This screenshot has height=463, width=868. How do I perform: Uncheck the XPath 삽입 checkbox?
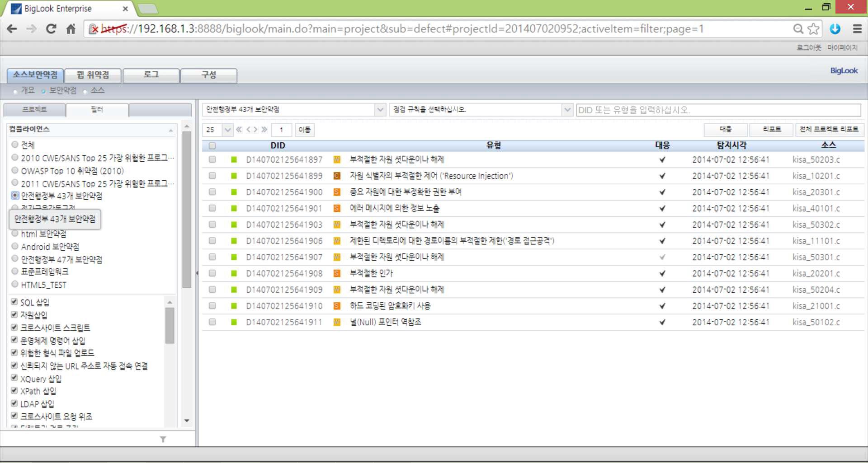(x=14, y=390)
